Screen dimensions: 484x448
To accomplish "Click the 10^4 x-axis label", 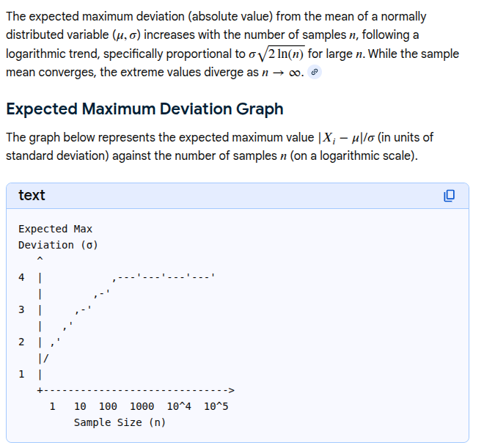I will coord(179,406).
